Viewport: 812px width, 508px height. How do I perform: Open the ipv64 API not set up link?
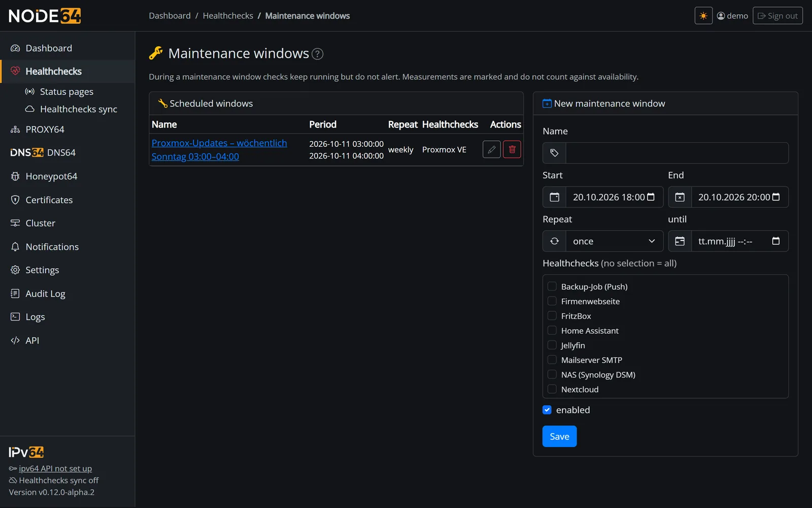tap(55, 468)
